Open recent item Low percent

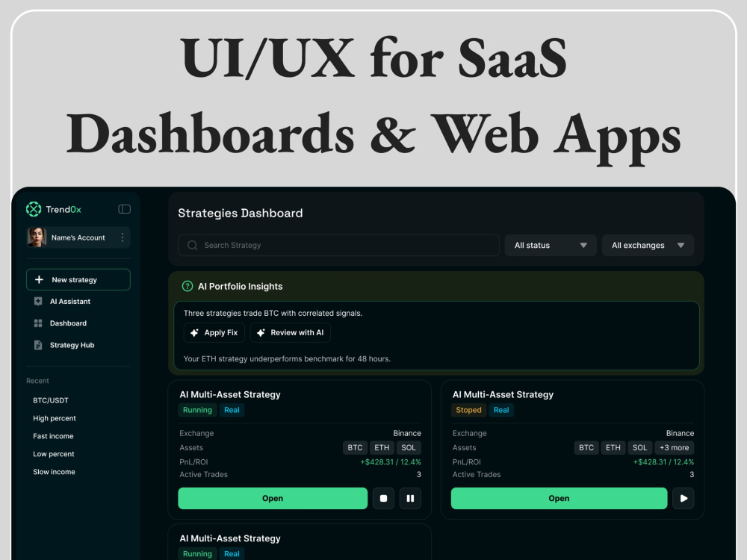tap(53, 454)
